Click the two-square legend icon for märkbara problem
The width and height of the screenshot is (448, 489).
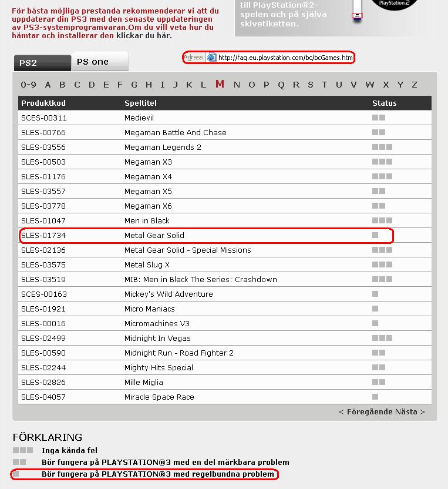click(19, 462)
